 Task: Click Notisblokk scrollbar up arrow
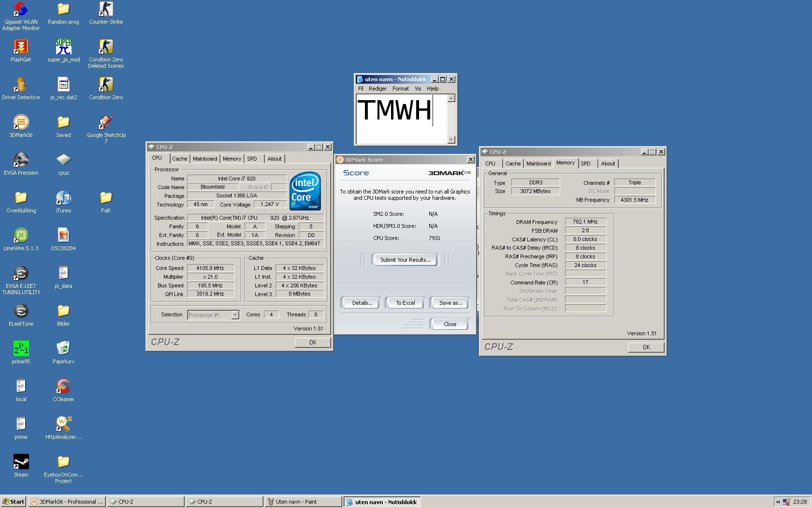pos(451,98)
